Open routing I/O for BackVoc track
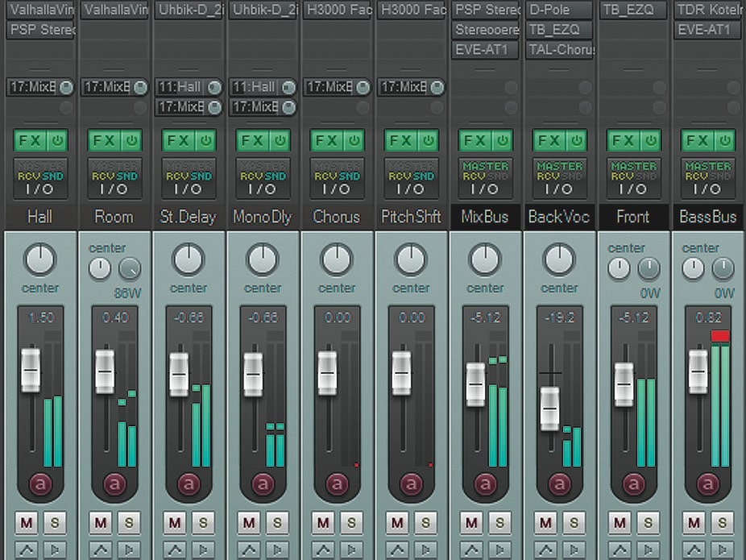 pyautogui.click(x=559, y=178)
